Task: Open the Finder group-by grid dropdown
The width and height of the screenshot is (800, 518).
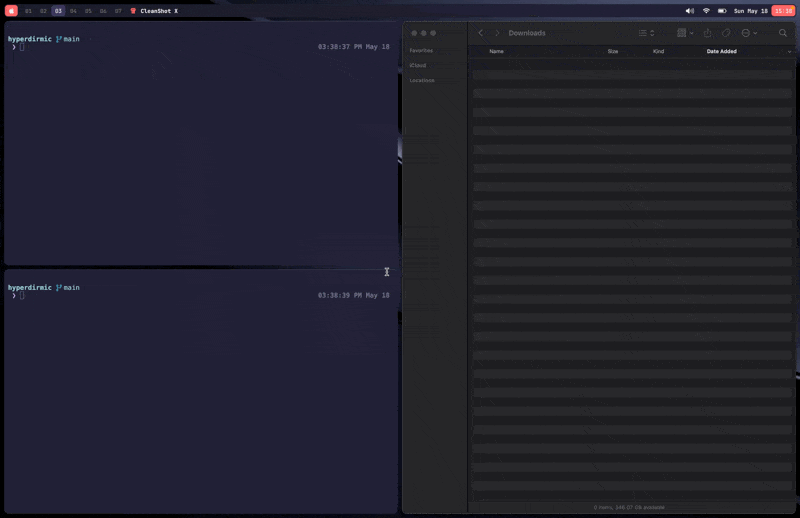Action: [x=685, y=33]
